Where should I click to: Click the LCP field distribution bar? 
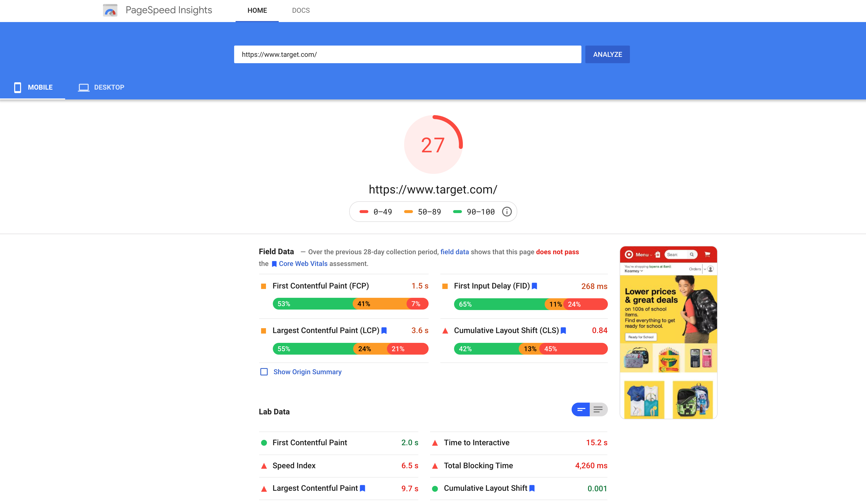coord(350,349)
